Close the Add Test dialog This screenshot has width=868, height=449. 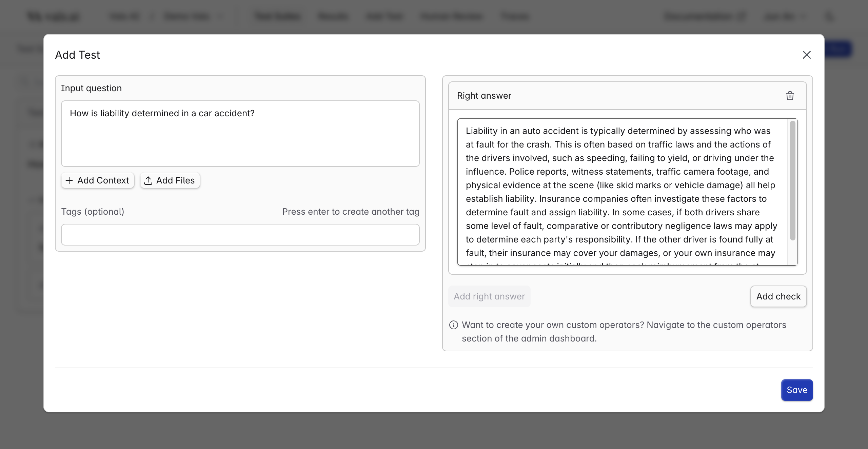(807, 55)
